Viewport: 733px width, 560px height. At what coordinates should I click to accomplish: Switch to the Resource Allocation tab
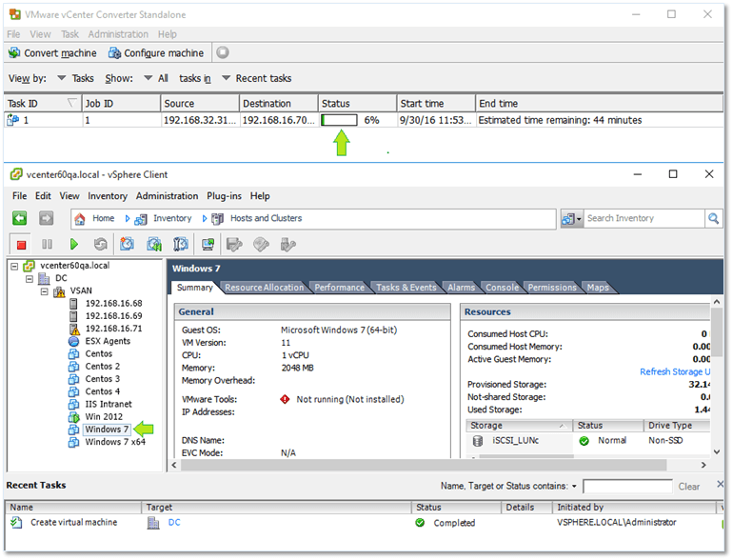264,288
